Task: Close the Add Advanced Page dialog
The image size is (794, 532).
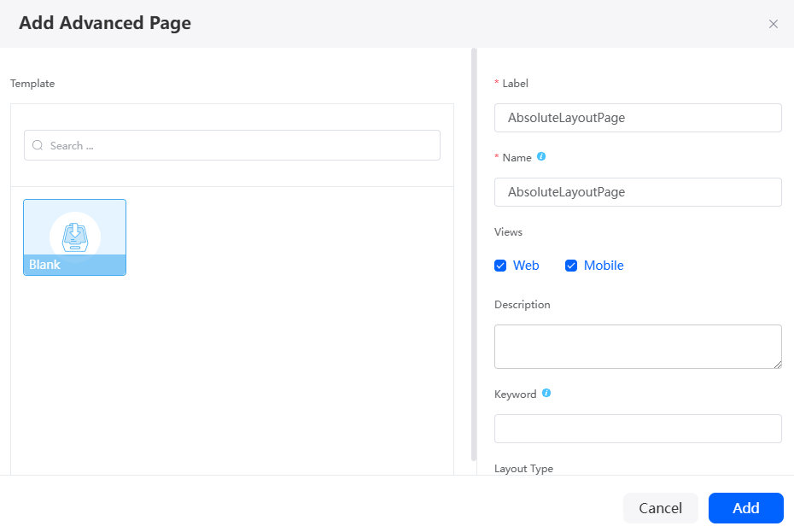Action: [x=773, y=24]
